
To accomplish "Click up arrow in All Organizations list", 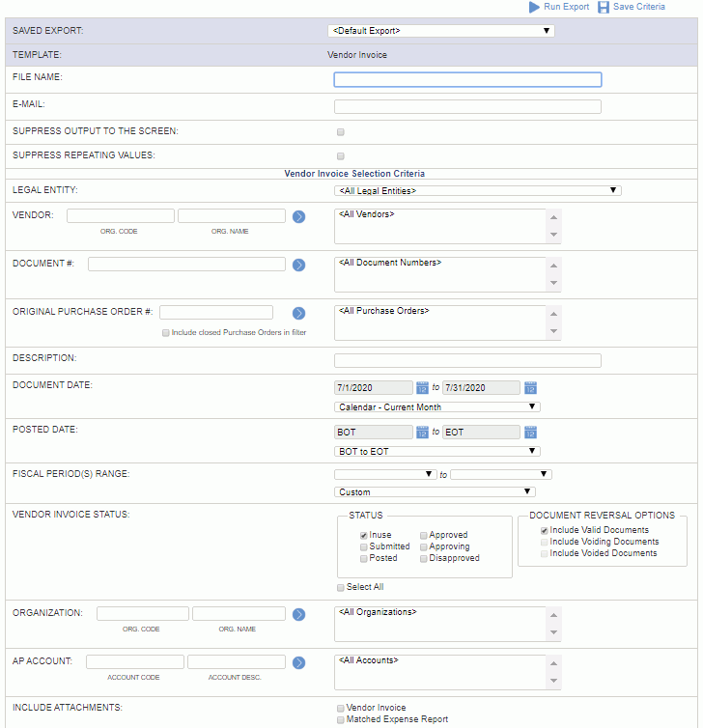I will pos(553,615).
